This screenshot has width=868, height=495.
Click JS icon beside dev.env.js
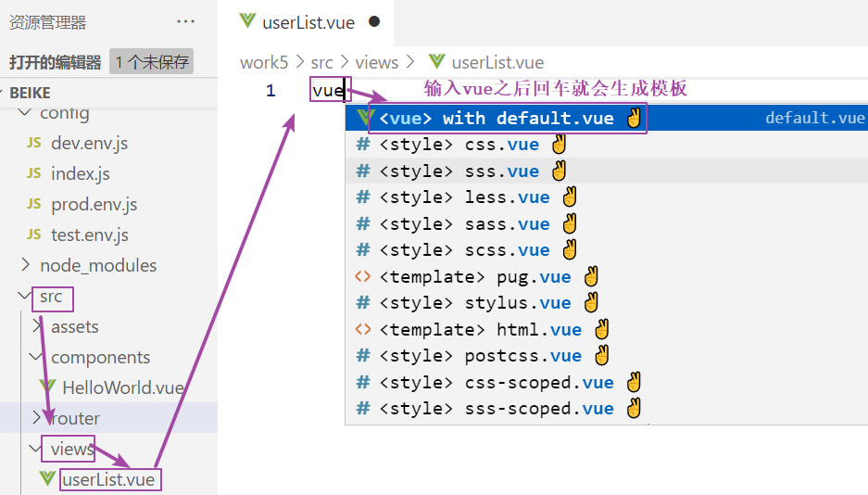[x=34, y=143]
